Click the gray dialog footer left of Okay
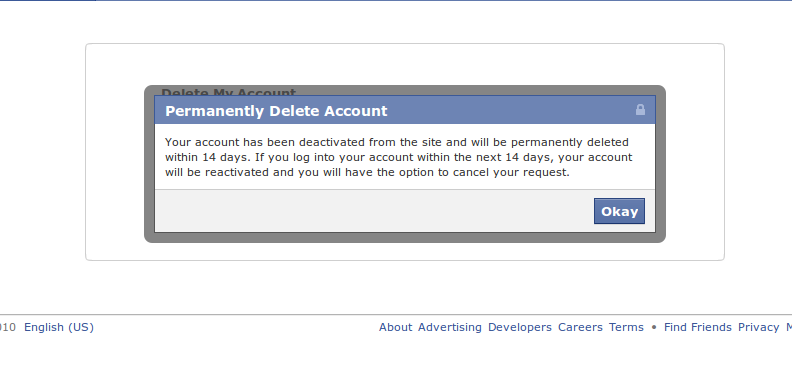This screenshot has width=792, height=371. 374,211
